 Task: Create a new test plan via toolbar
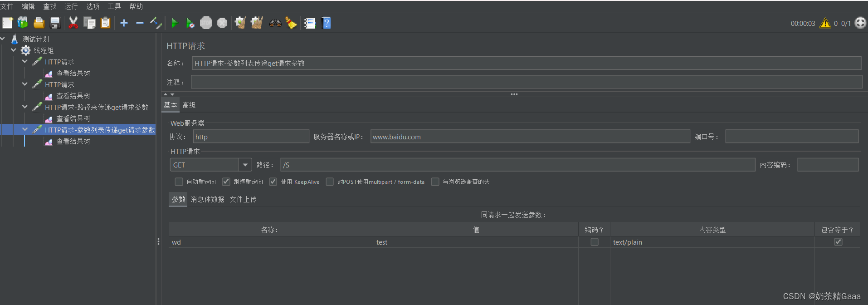(8, 23)
